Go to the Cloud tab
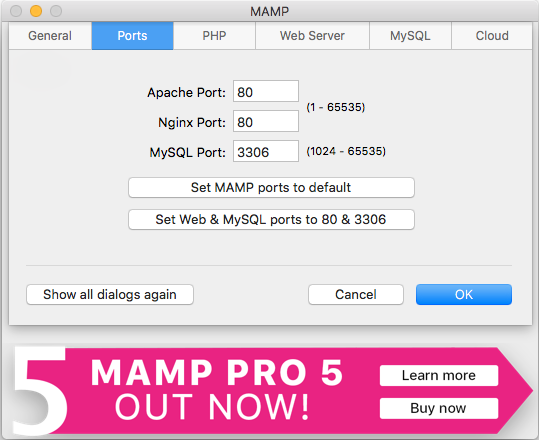This screenshot has width=539, height=440. click(x=492, y=36)
